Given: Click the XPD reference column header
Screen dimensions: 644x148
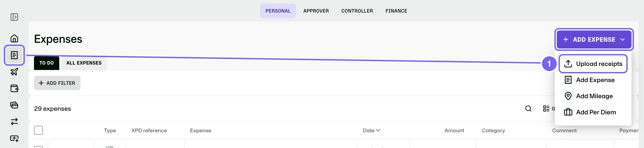Looking at the screenshot, I should coord(149,131).
